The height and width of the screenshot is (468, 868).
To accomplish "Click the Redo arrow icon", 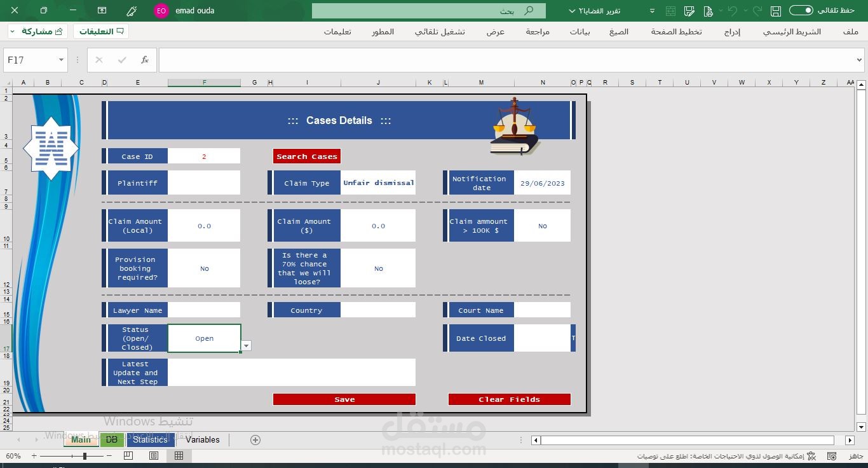I will (757, 11).
